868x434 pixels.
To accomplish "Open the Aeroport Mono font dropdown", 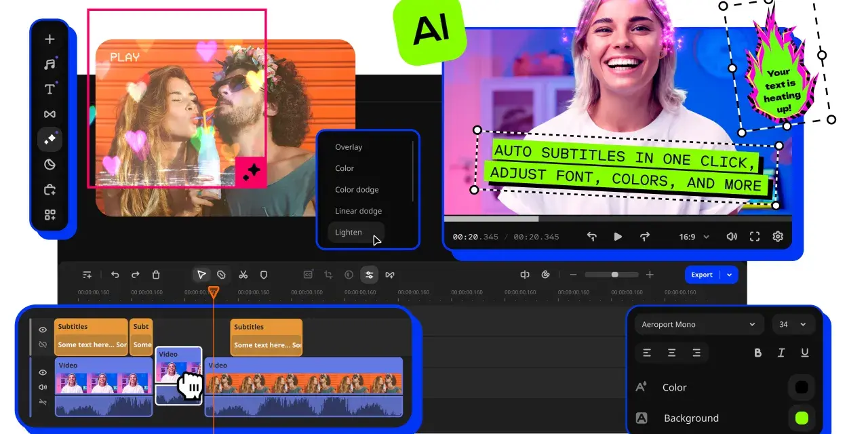I will click(x=699, y=324).
